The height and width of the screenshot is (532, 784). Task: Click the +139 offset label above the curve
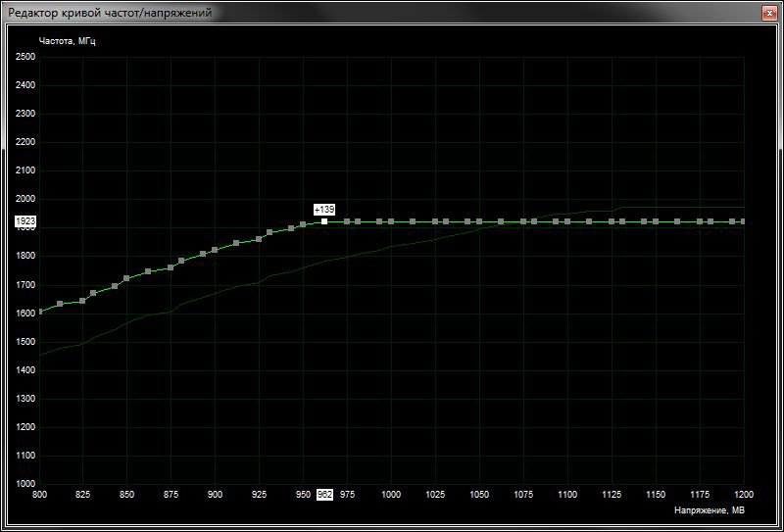(324, 210)
